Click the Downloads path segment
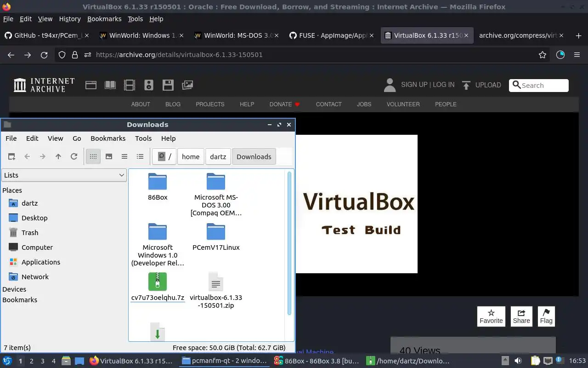588x368 pixels. click(x=254, y=156)
